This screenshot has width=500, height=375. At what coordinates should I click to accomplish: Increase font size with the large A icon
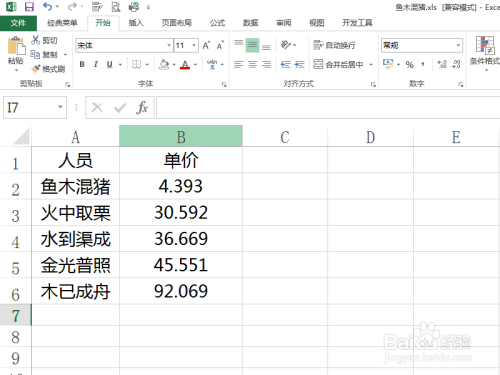point(206,45)
